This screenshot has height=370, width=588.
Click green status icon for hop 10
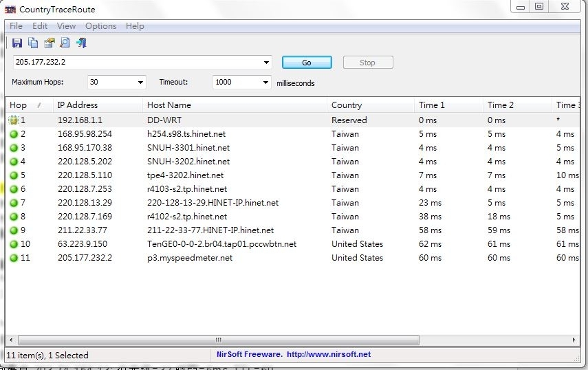coord(14,244)
